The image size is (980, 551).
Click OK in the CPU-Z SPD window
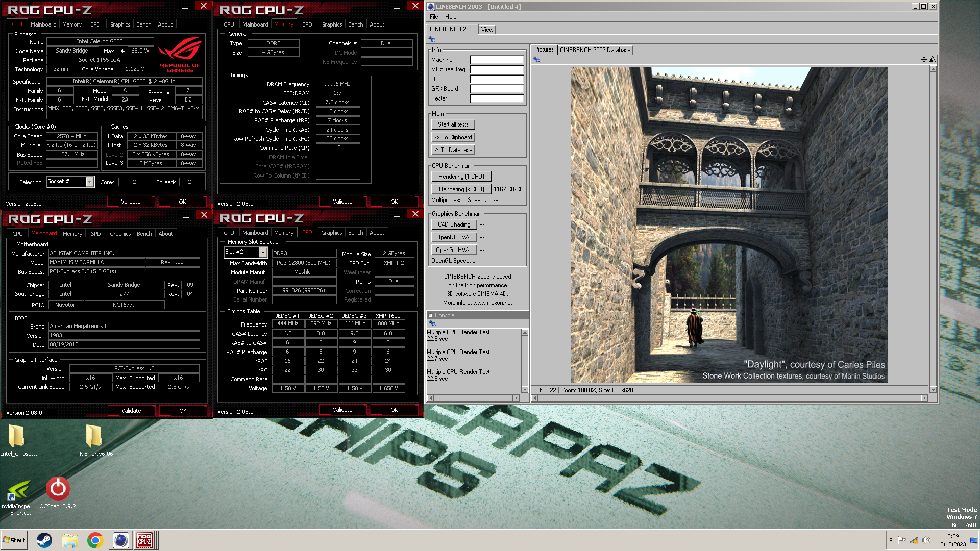tap(394, 410)
